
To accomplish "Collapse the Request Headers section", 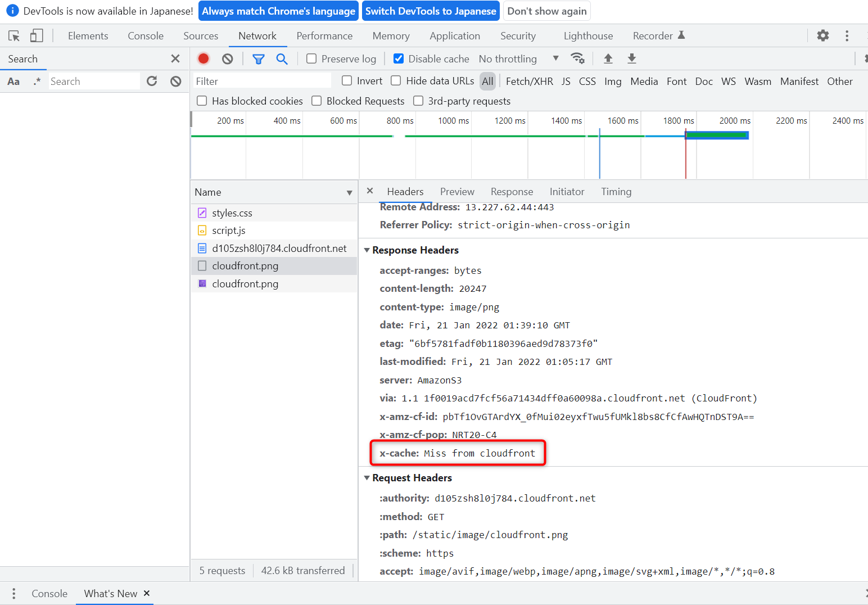I will pyautogui.click(x=367, y=478).
